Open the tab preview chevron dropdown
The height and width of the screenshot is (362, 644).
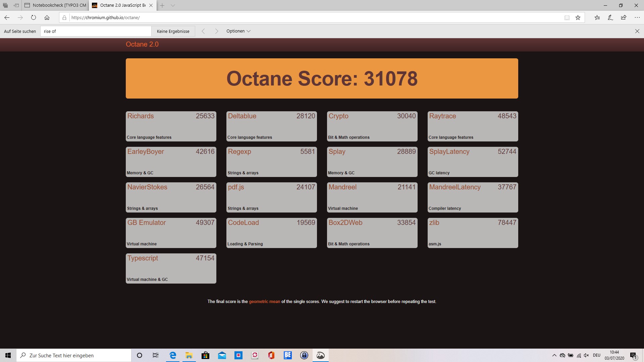173,5
